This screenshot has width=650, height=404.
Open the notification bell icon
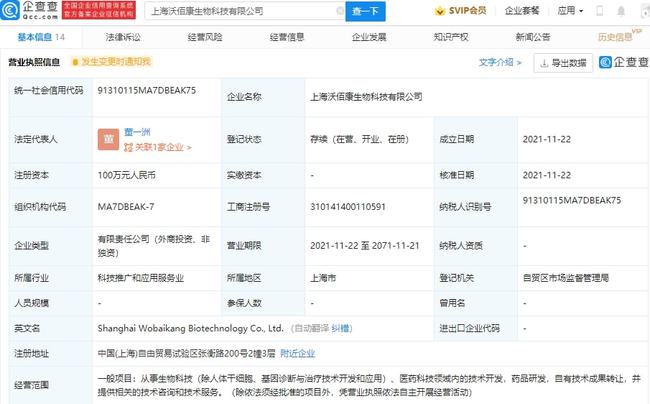pos(621,11)
